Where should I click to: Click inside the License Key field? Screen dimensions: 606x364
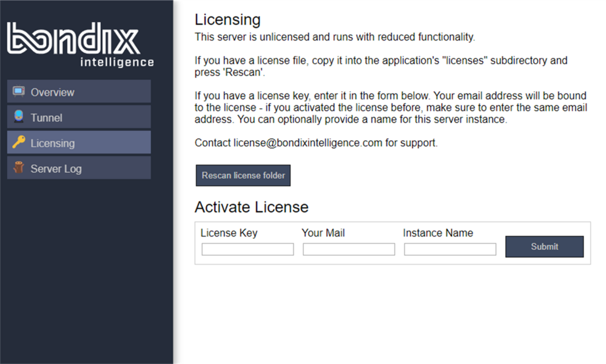[247, 249]
